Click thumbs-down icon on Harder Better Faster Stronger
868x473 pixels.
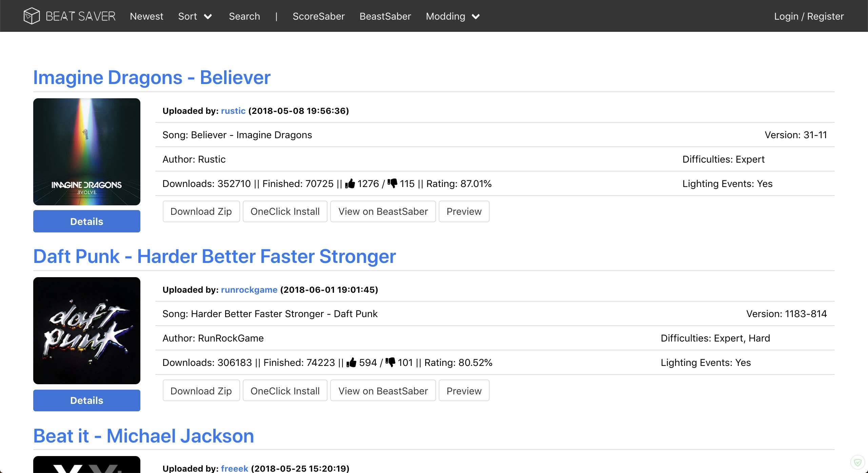coord(390,362)
